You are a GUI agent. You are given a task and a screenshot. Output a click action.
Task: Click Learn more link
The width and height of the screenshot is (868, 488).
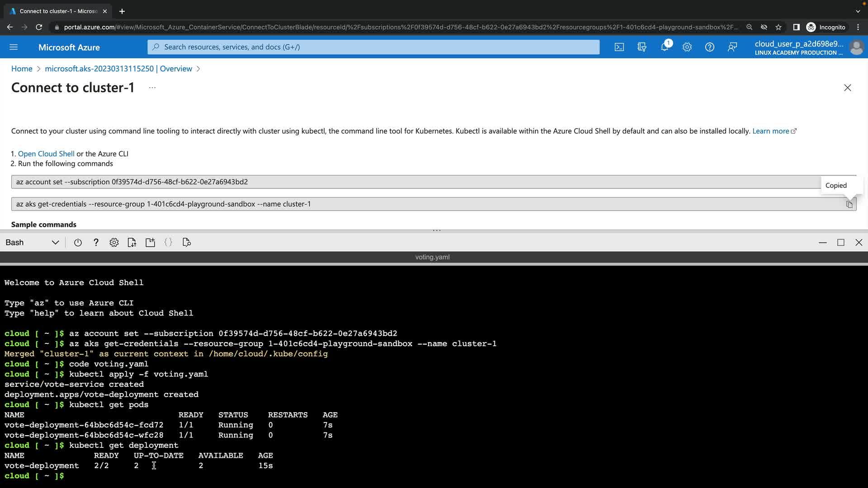(x=770, y=131)
